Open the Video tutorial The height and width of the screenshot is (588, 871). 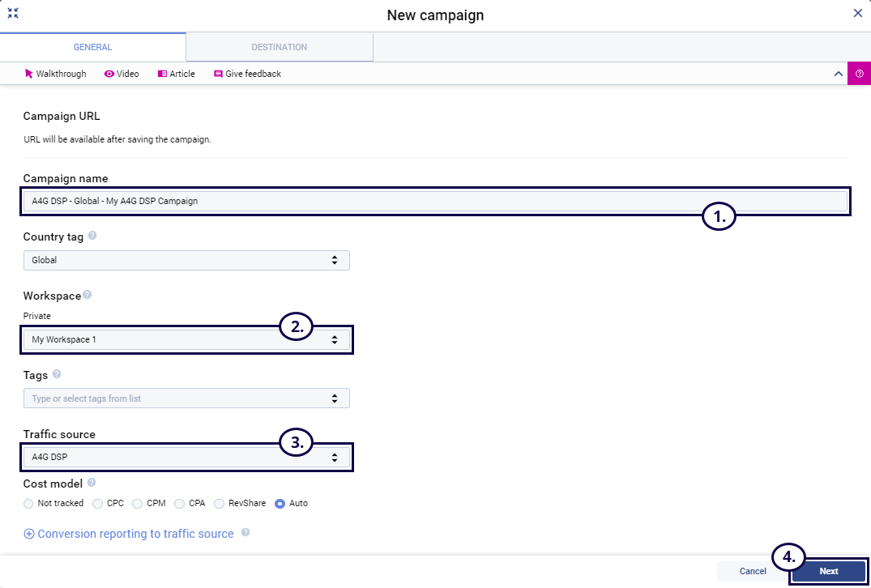click(x=122, y=74)
